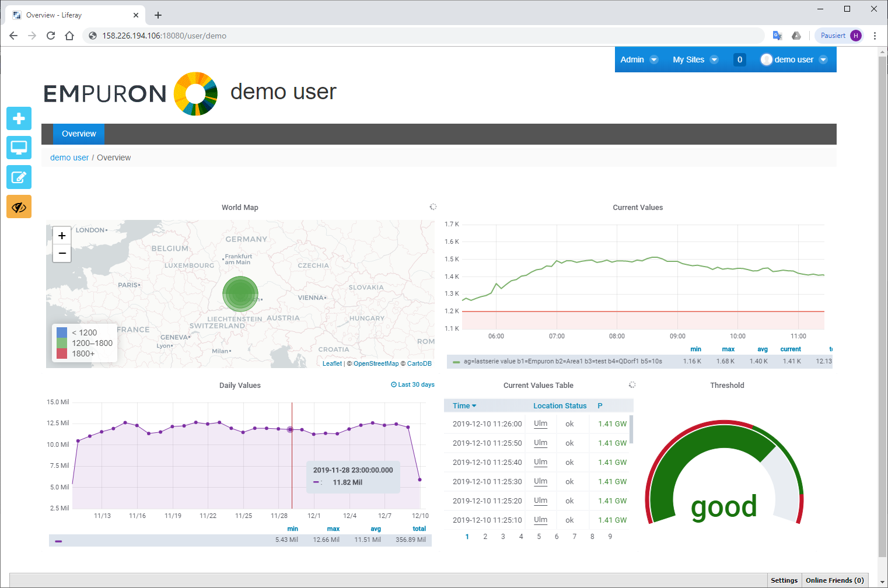Select the Overview navigation tab
Screen dimensions: 888x588
79,134
